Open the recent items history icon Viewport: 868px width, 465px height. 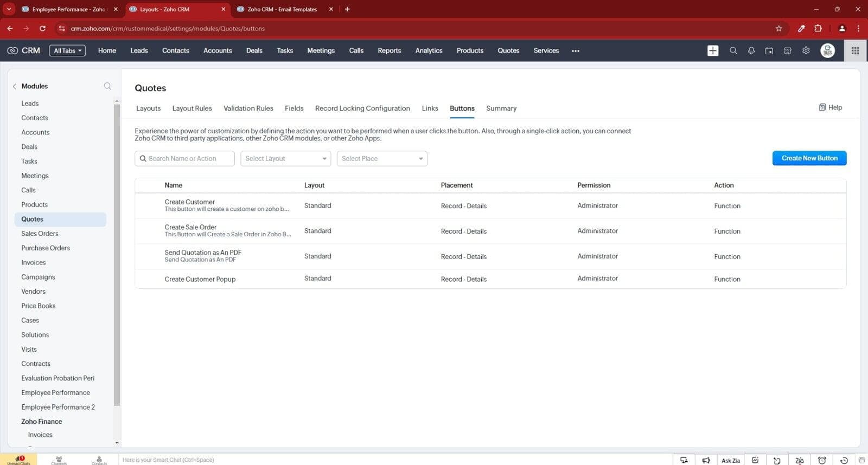[x=844, y=460]
